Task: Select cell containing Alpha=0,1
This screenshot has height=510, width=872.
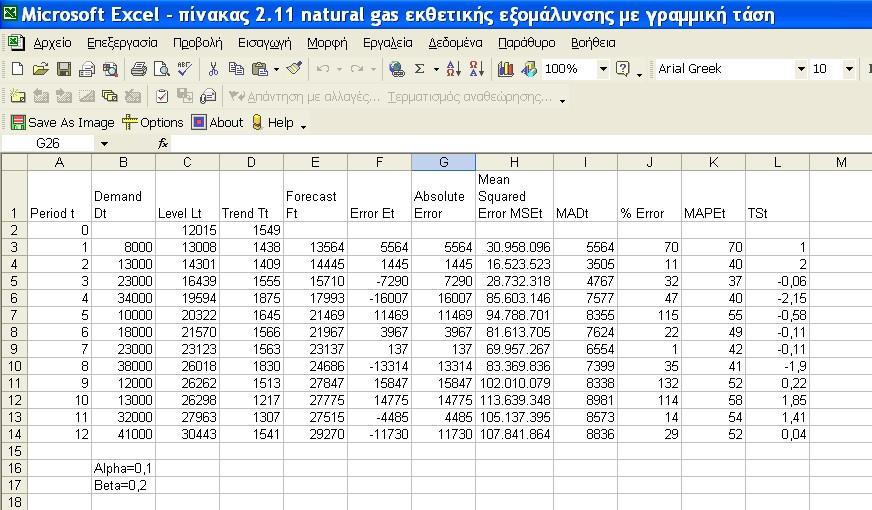Action: coord(123,468)
